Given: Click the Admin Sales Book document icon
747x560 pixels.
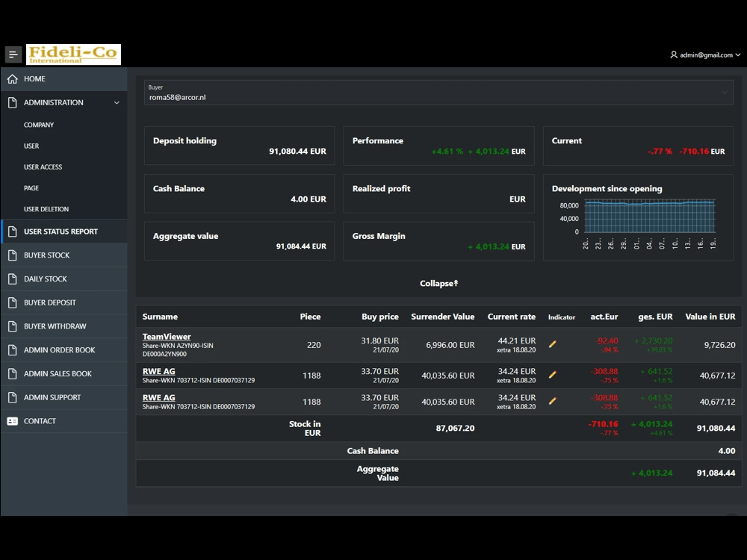Looking at the screenshot, I should 13,374.
